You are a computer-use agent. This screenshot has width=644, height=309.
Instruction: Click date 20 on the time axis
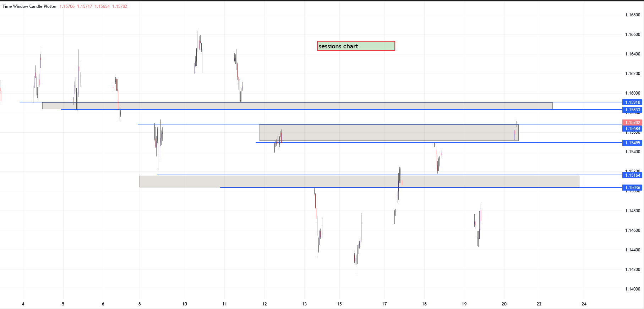[504, 304]
